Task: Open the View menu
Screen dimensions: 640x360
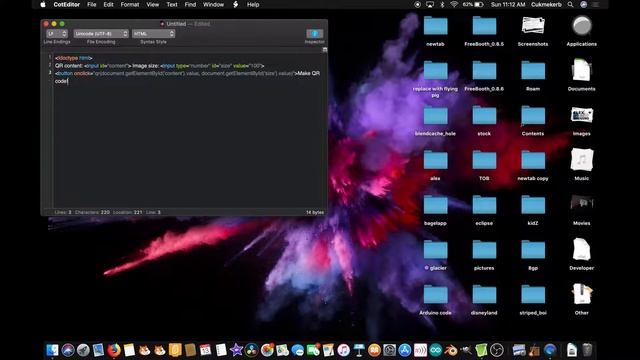Action: [x=153, y=4]
